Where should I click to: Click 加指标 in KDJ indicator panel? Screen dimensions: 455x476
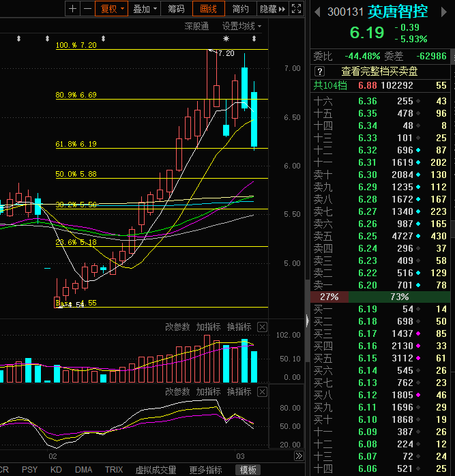point(208,391)
